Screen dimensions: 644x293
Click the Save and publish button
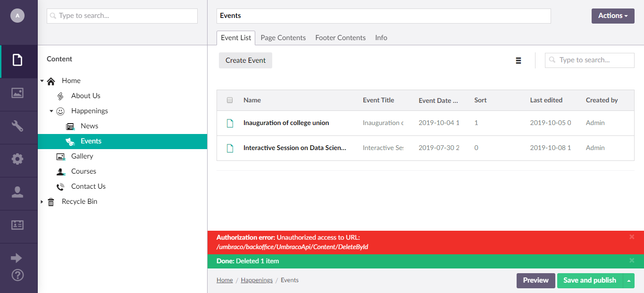590,280
